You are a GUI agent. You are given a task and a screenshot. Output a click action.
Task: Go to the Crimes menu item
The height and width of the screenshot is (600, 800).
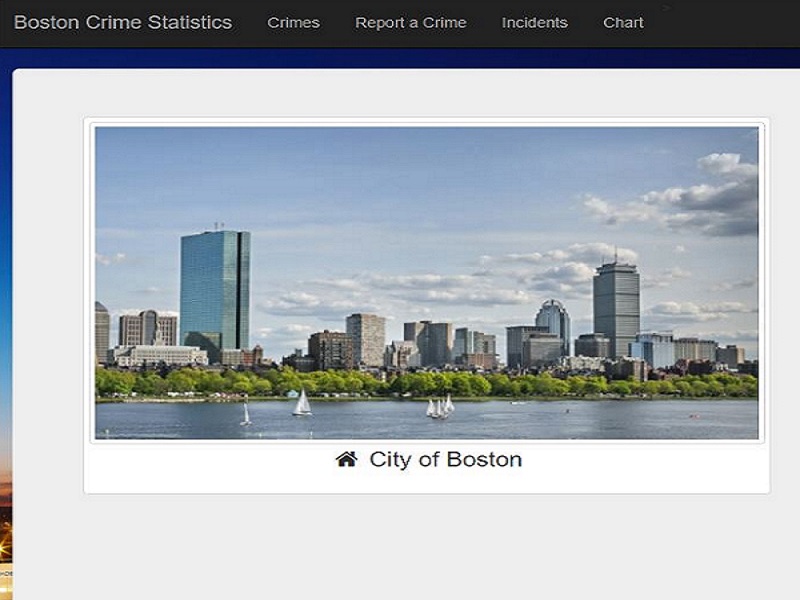(x=293, y=23)
